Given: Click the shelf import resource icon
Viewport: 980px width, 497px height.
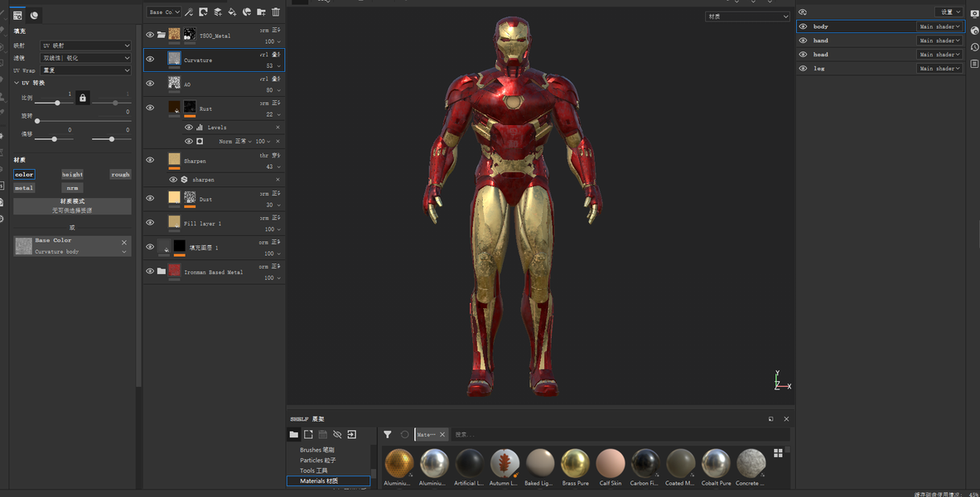Looking at the screenshot, I should 308,435.
